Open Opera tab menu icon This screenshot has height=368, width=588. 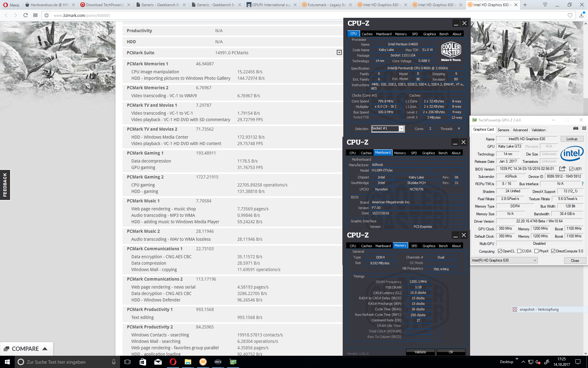(x=545, y=5)
